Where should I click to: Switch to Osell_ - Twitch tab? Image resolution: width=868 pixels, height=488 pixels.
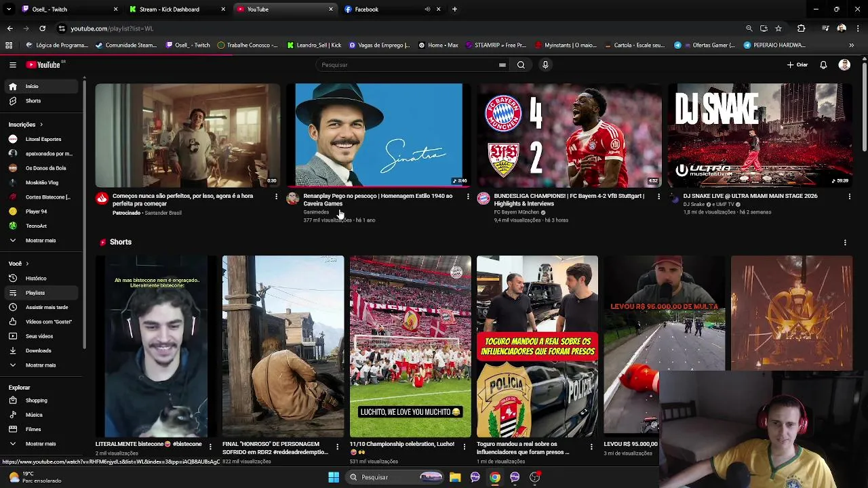click(x=68, y=9)
